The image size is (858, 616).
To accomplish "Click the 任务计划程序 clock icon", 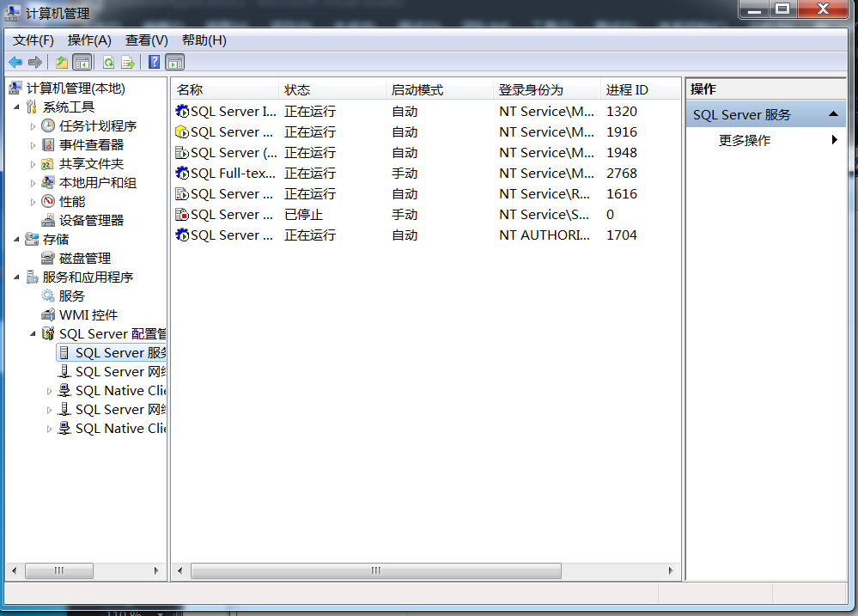I will [x=48, y=126].
